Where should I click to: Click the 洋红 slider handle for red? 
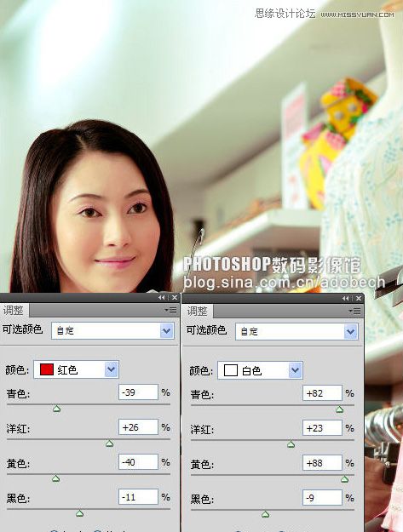point(109,443)
